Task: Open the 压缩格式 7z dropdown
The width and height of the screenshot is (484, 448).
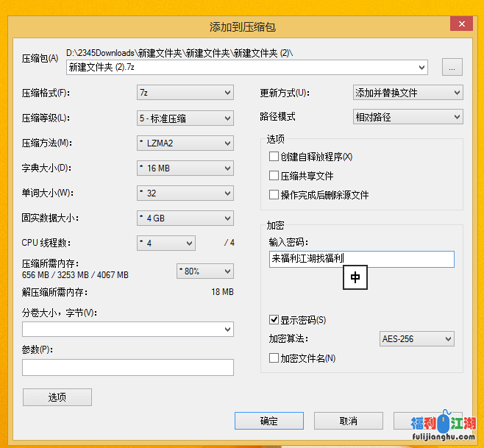Action: (185, 93)
